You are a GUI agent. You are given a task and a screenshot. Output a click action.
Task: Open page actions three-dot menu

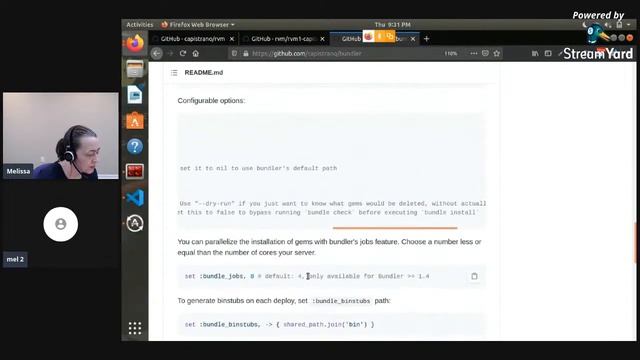(473, 53)
